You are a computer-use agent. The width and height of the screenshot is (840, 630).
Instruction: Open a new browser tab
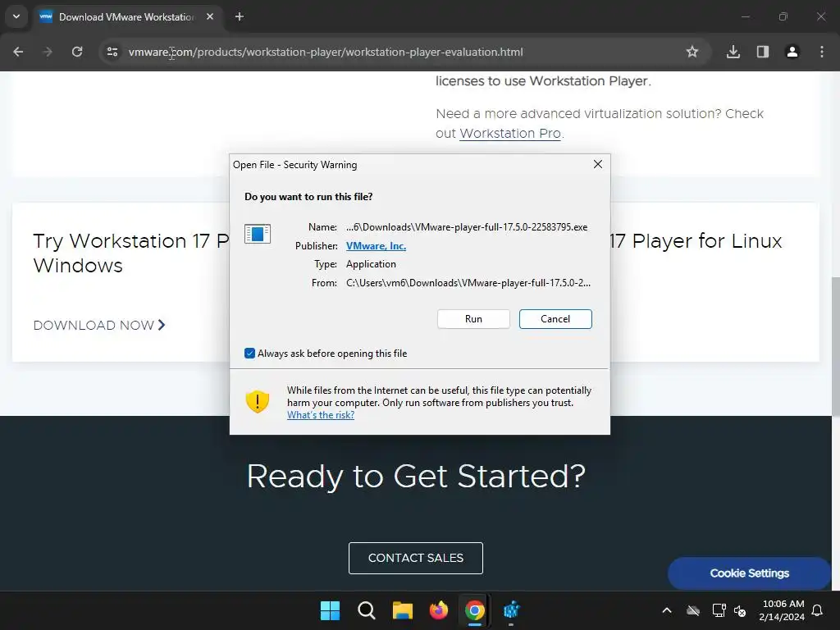240,16
